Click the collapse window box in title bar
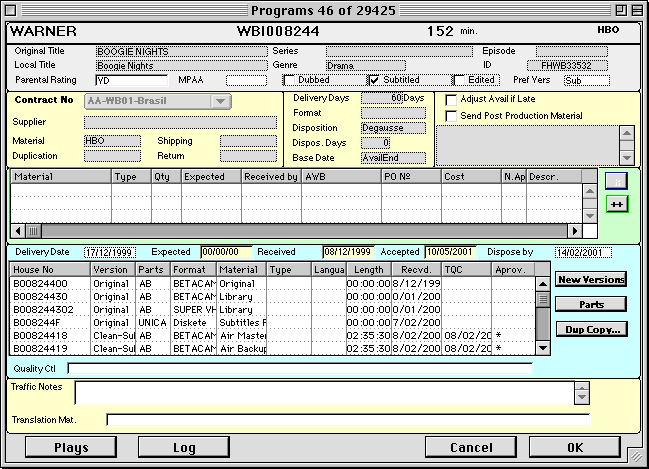 pos(637,10)
